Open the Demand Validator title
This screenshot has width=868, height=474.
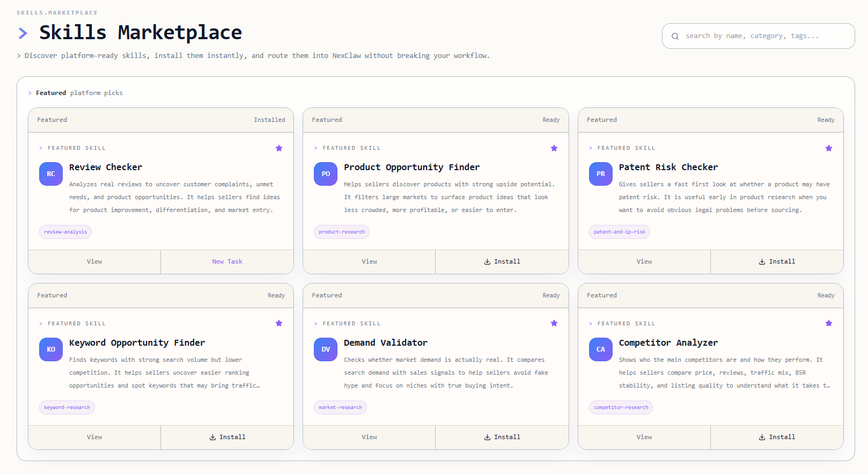386,343
